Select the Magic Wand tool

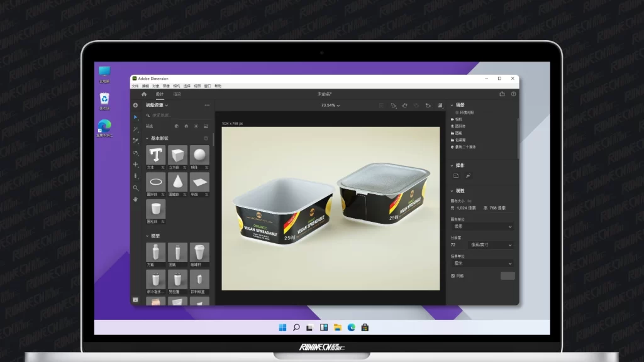point(135,129)
